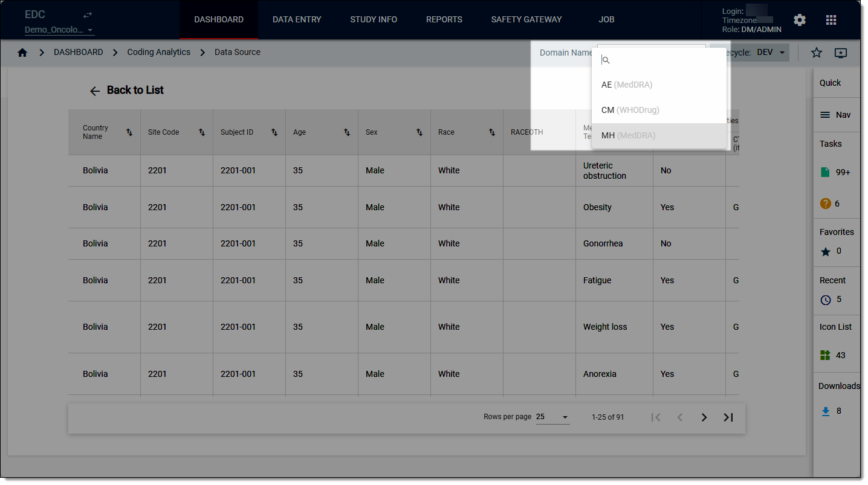Sort table by Age column
Screen dimensions: 868x485
click(347, 132)
